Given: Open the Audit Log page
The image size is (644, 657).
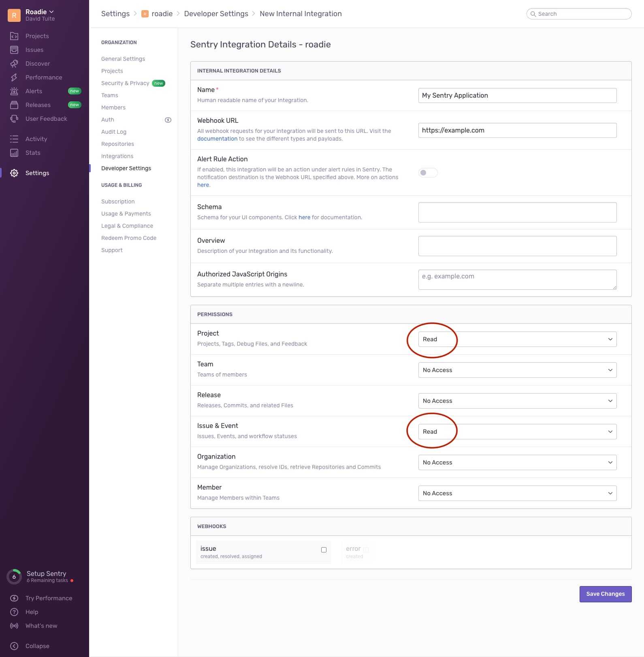Looking at the screenshot, I should pos(114,132).
